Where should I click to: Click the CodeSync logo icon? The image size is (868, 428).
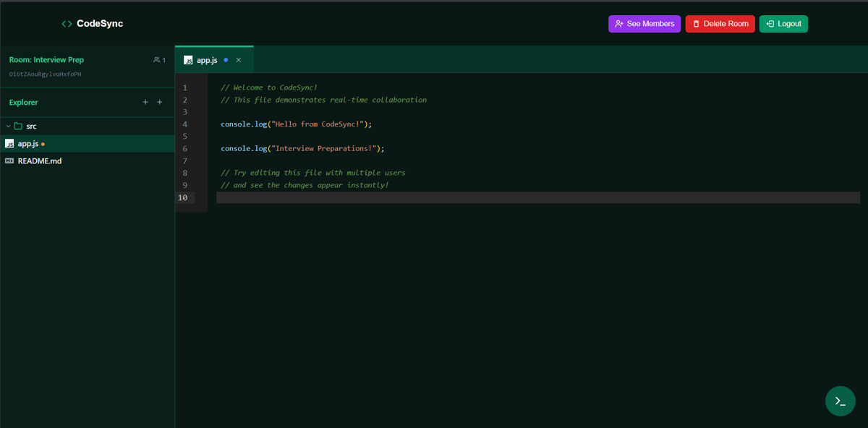tap(67, 23)
